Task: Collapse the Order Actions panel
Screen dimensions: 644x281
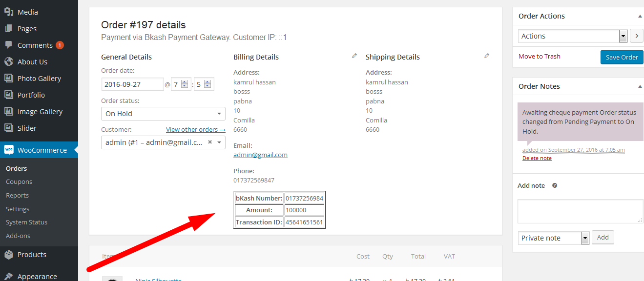Action: click(x=640, y=16)
